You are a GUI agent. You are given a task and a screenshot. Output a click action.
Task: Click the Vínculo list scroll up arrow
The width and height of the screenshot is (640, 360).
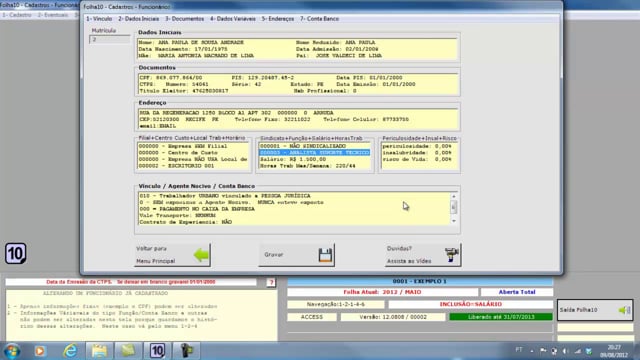click(453, 196)
